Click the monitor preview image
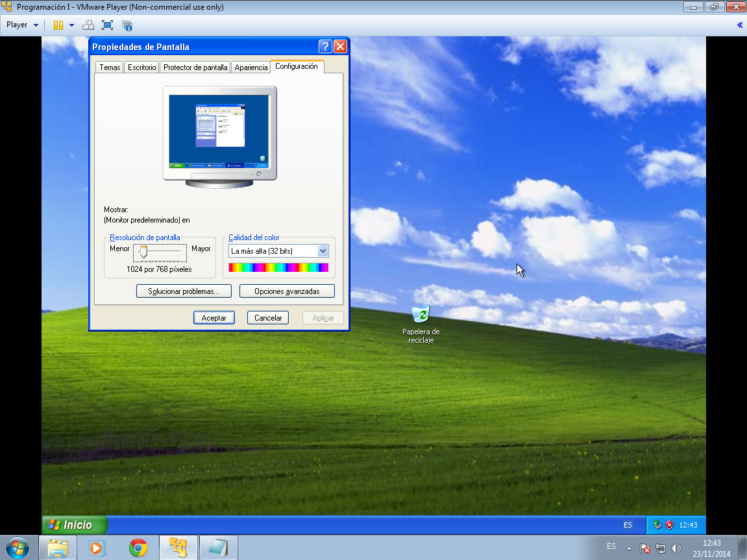This screenshot has width=747, height=560. (219, 137)
